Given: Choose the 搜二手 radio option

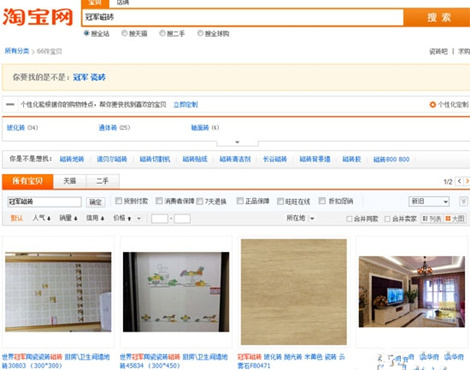Looking at the screenshot, I should pyautogui.click(x=162, y=33).
